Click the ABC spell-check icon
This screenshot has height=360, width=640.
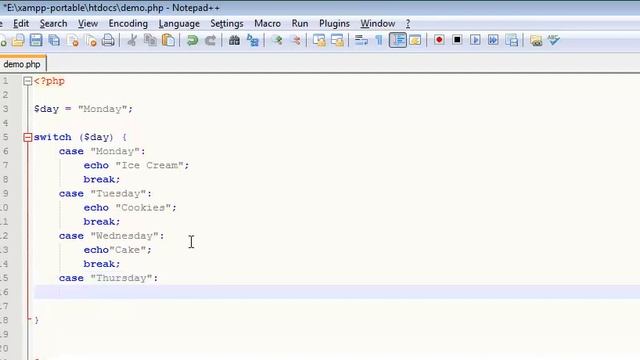point(554,40)
